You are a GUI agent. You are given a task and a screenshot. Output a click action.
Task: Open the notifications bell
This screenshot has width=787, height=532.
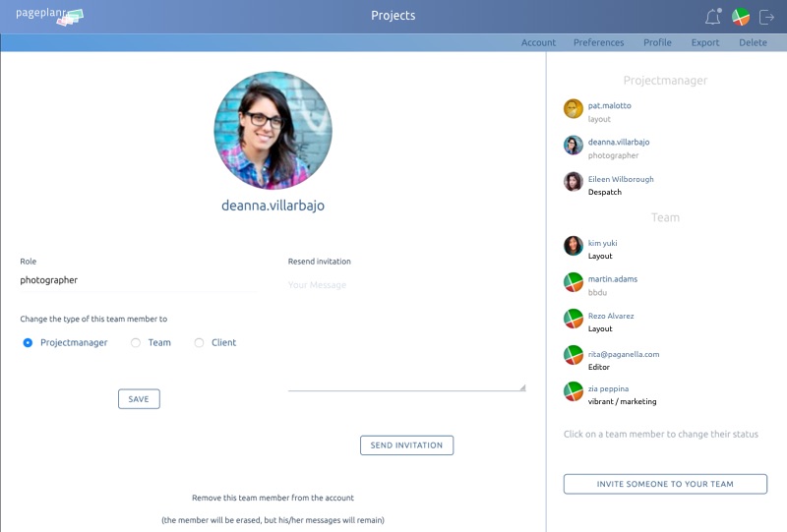tap(712, 17)
